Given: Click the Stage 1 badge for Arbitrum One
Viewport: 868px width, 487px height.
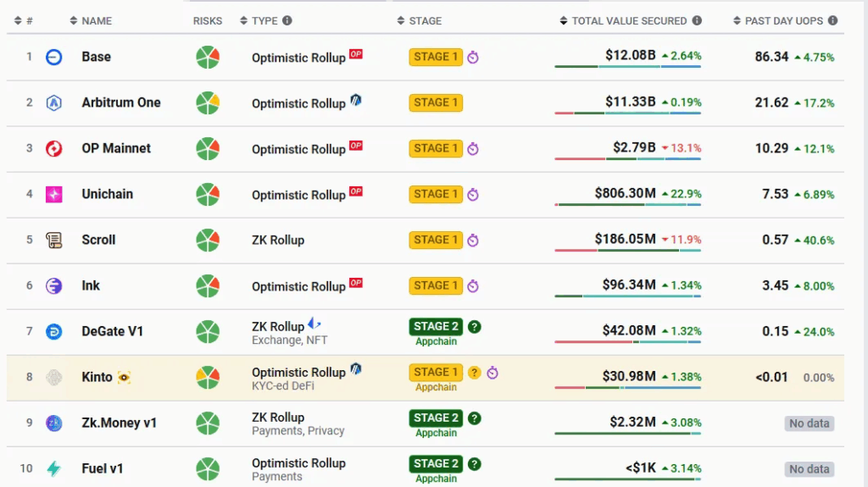Looking at the screenshot, I should point(436,102).
